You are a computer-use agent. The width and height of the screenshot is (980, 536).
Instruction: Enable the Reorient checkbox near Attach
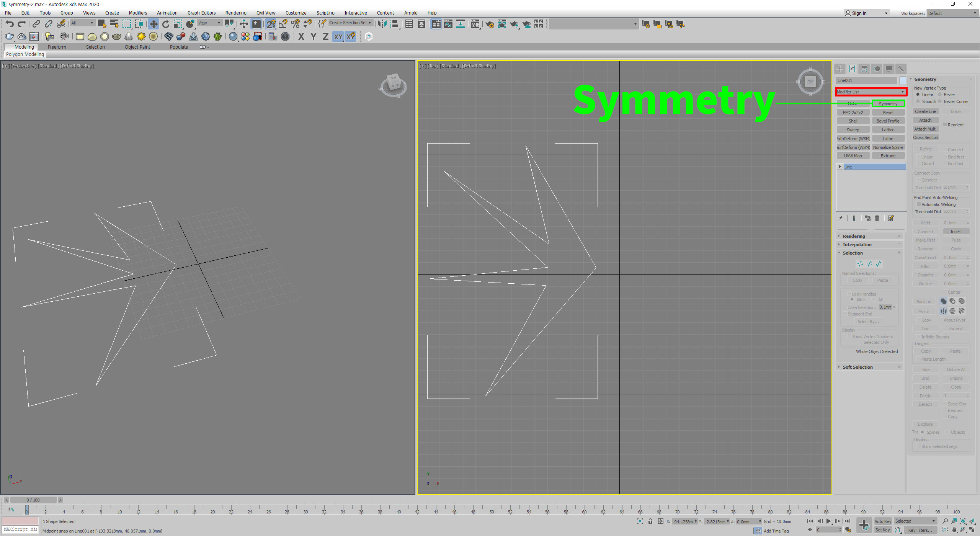[945, 125]
